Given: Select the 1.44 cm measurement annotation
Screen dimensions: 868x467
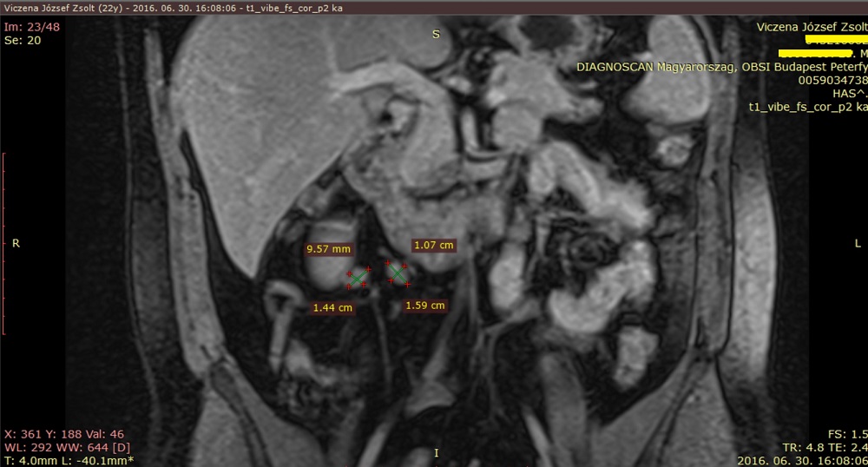Looking at the screenshot, I should [333, 308].
